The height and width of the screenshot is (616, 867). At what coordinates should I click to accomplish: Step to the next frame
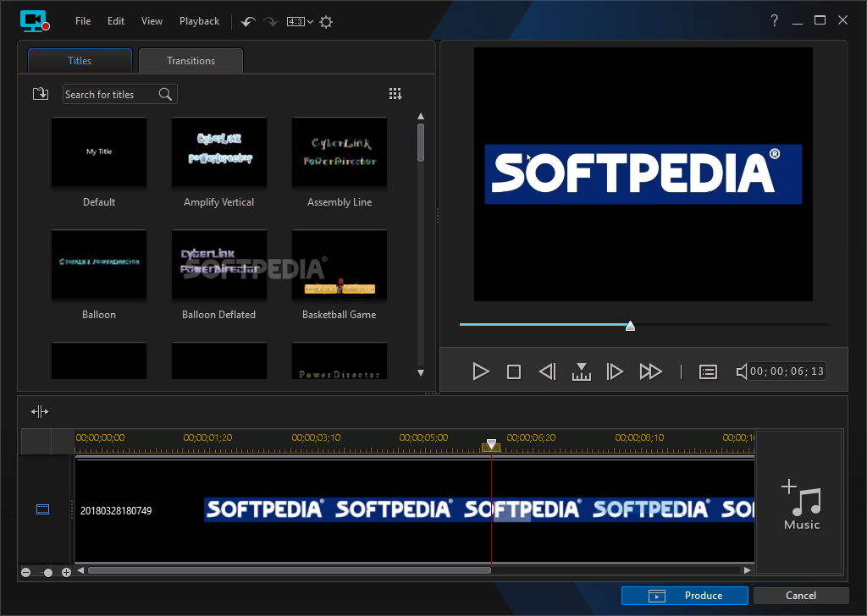pos(615,371)
